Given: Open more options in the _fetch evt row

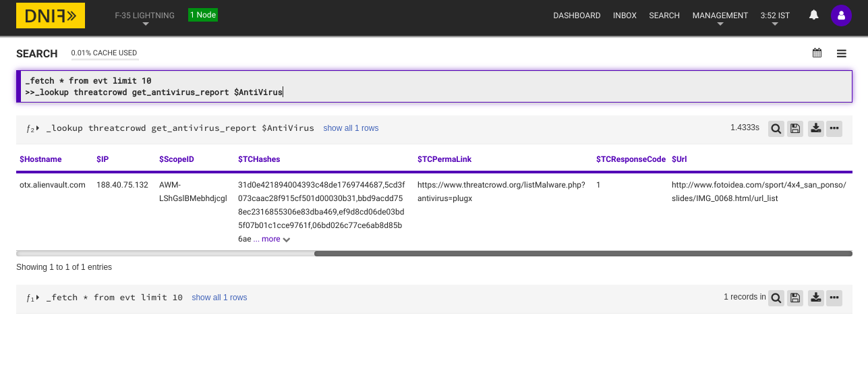Looking at the screenshot, I should click(834, 298).
